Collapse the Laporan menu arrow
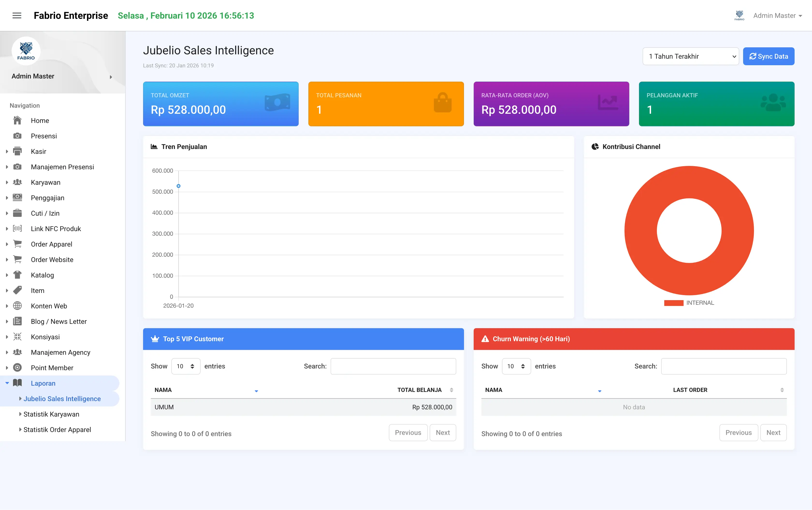This screenshot has height=510, width=812. [x=7, y=383]
